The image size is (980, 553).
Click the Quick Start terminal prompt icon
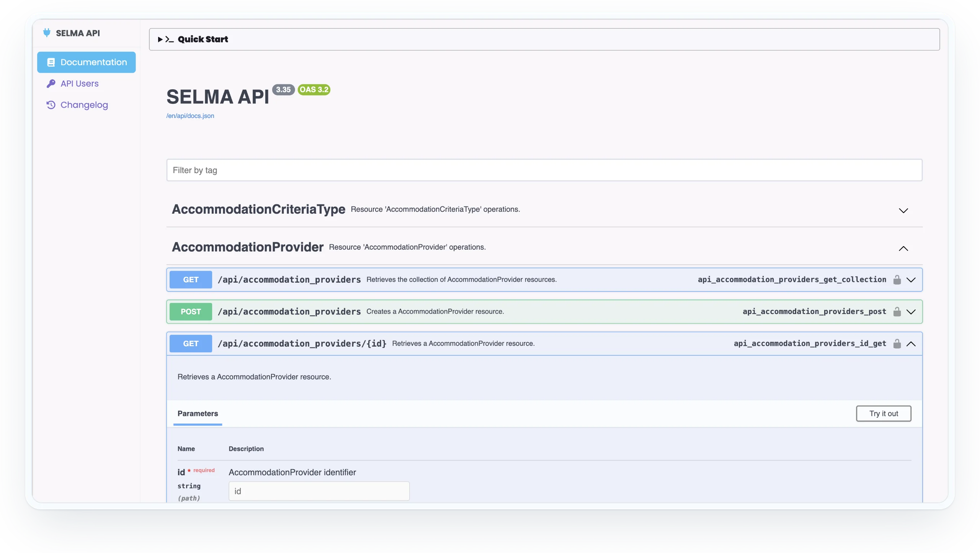coord(170,39)
